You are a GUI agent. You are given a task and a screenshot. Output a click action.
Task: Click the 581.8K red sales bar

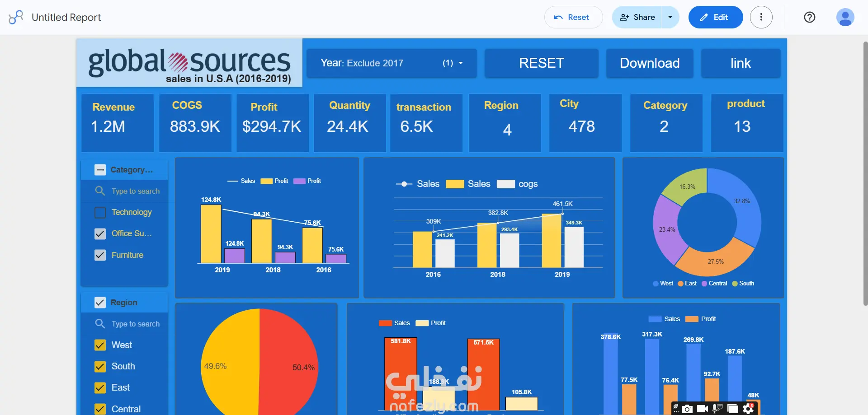pos(401,373)
